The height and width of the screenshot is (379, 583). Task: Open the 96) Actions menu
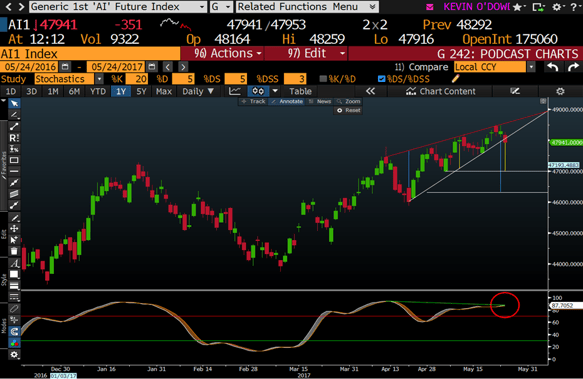coord(227,54)
